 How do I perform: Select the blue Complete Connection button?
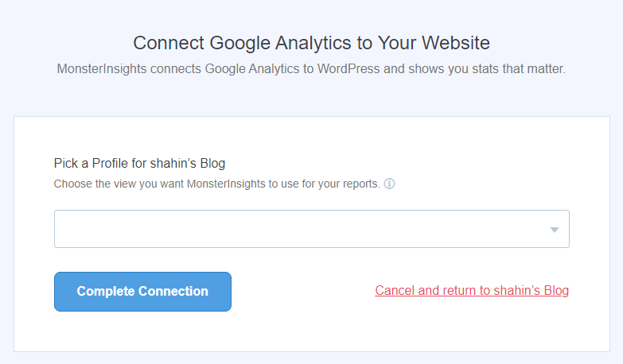142,292
